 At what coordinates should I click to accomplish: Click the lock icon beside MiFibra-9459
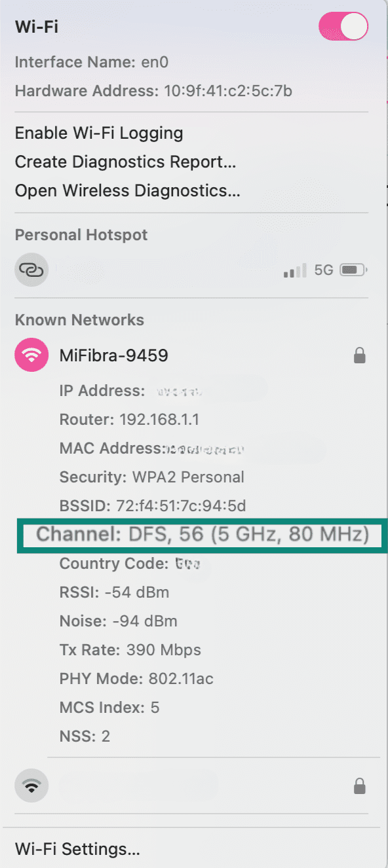359,355
